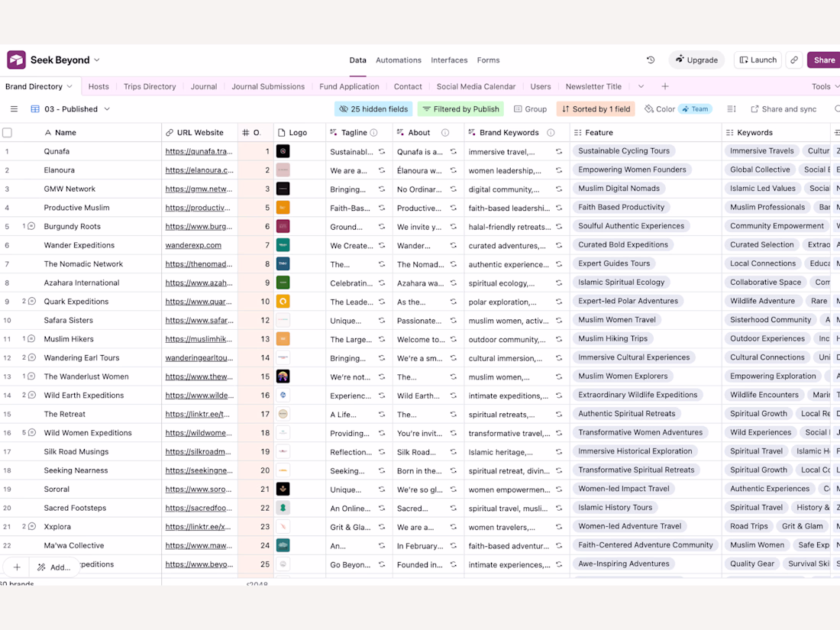Expand Seek Beyond base name dropdown
This screenshot has height=630, width=840.
97,60
